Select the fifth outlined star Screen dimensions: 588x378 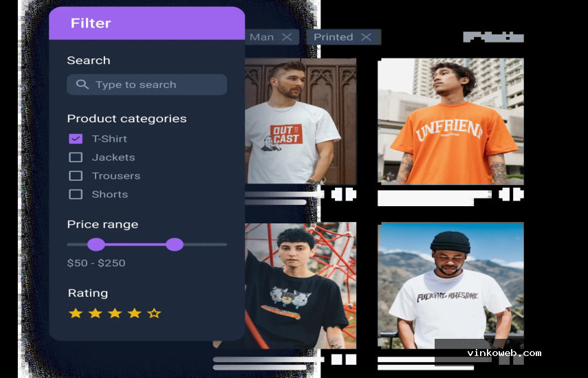point(154,313)
